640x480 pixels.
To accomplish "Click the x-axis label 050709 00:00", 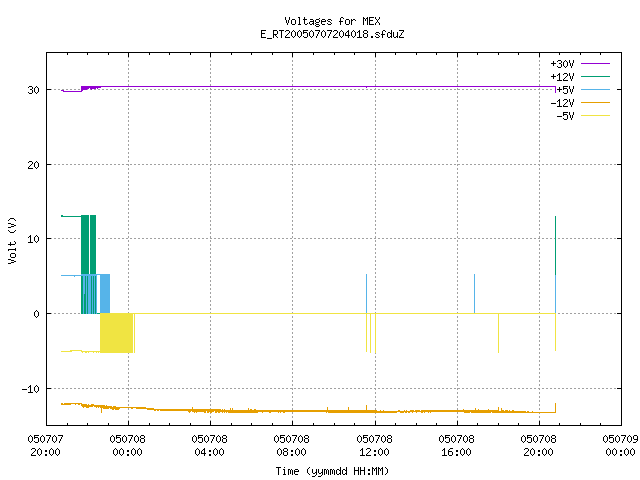I will pos(620,445).
